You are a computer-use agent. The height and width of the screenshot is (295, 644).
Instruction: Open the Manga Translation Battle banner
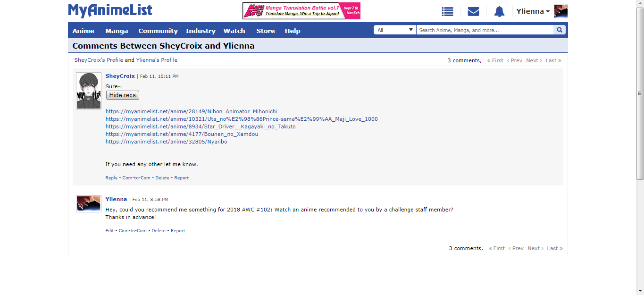(x=301, y=11)
